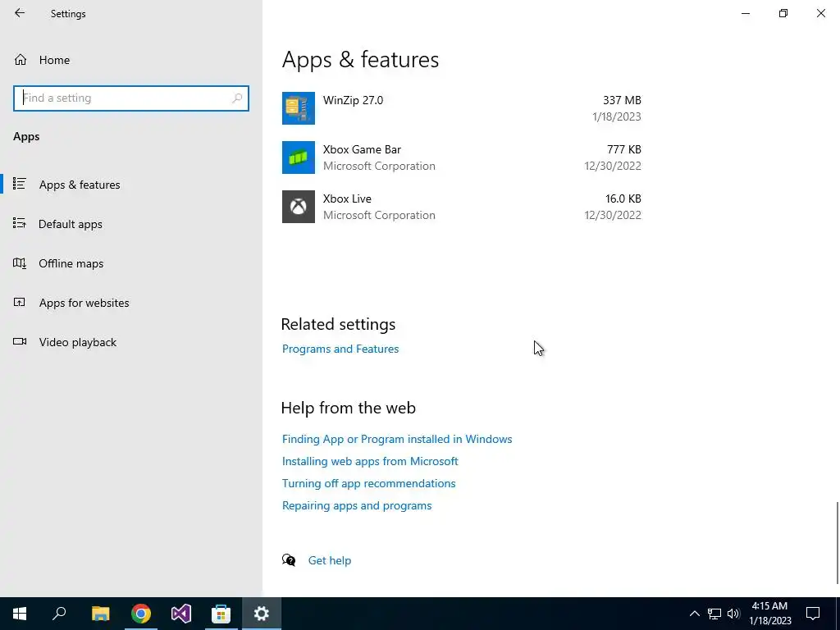The height and width of the screenshot is (630, 840).
Task: Select the Default apps sidebar icon
Action: [x=20, y=223]
